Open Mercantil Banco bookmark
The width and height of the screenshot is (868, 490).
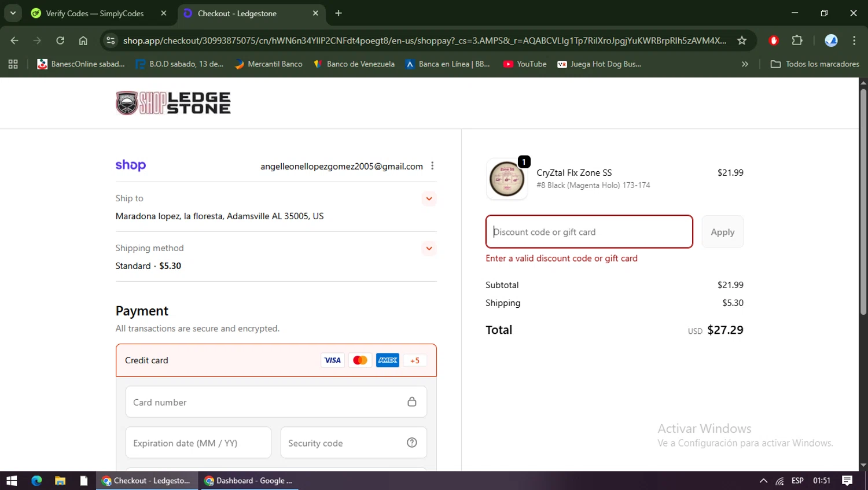(x=269, y=64)
